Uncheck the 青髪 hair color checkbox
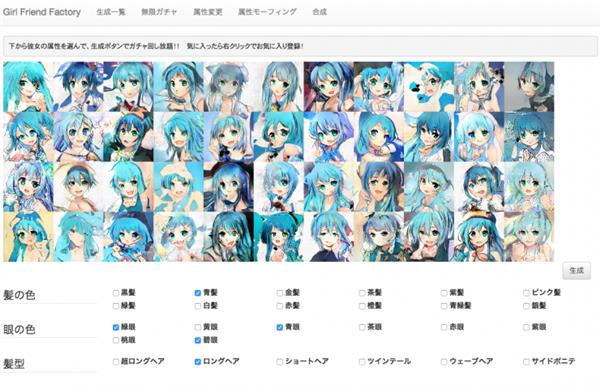The image size is (600, 392). [x=197, y=293]
